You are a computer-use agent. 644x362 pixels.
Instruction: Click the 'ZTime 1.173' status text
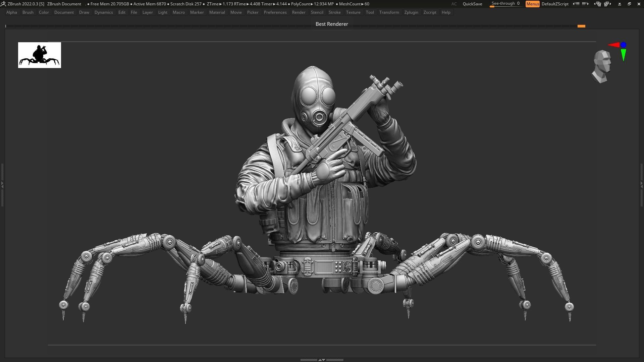[x=220, y=4]
